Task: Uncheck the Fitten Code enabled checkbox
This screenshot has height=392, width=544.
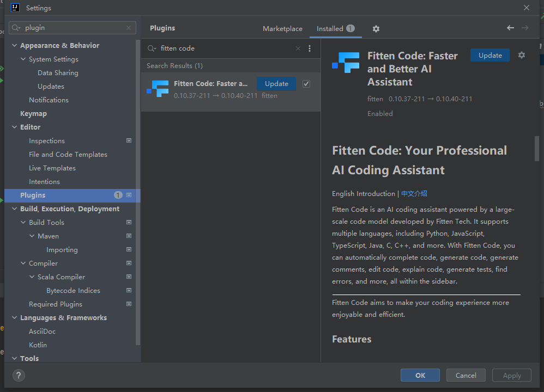Action: click(306, 84)
